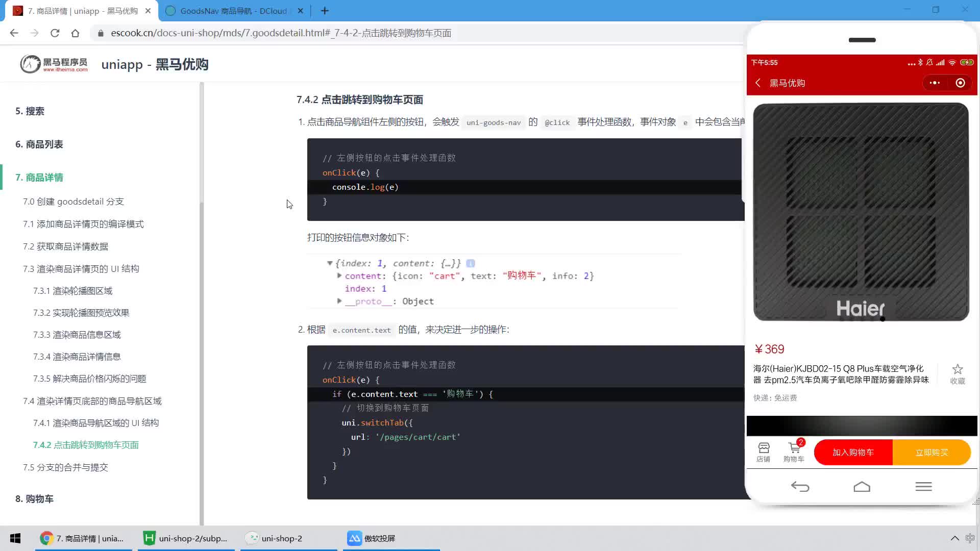Open section 7.3.5 解决商品价格闪烁的问题

[x=90, y=379]
